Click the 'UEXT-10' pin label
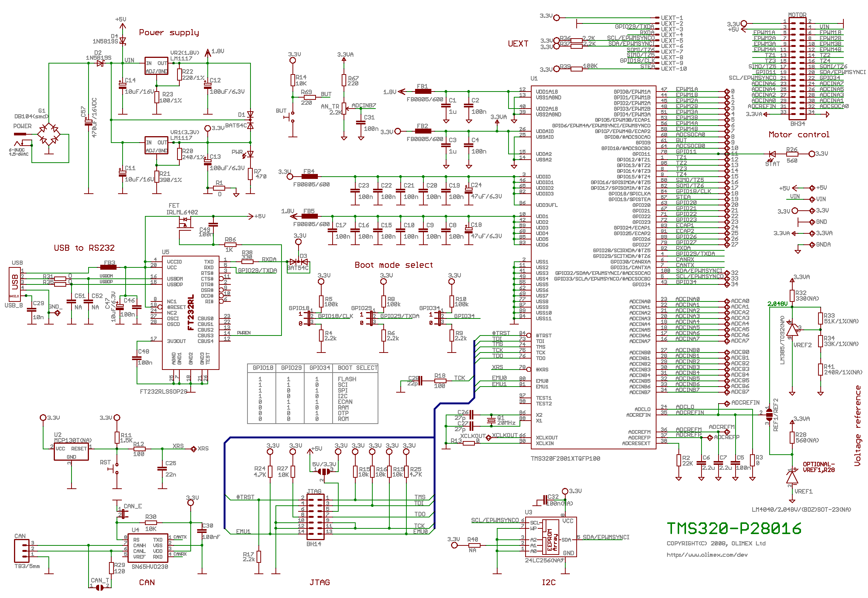The width and height of the screenshot is (868, 598). [x=674, y=69]
